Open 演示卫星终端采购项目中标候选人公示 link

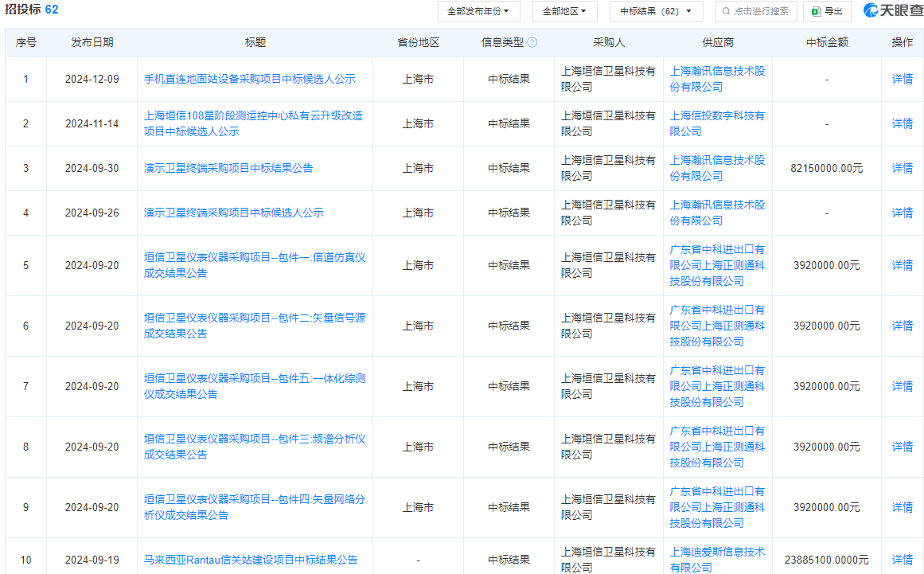coord(234,213)
